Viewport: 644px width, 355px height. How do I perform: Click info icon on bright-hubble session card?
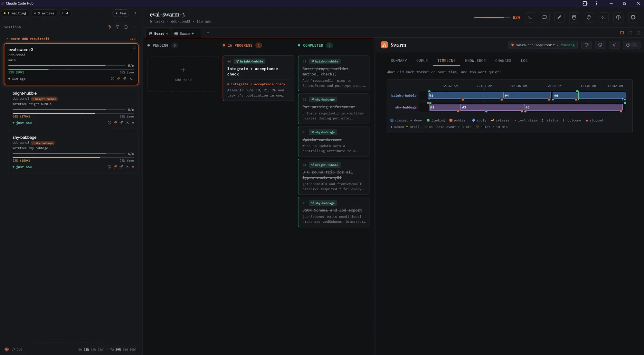click(x=109, y=123)
